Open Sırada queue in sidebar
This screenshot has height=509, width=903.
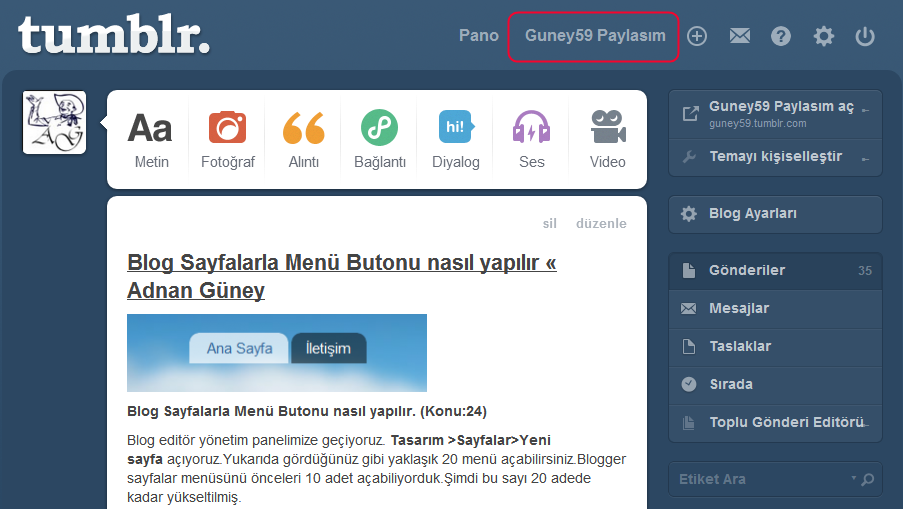click(x=775, y=385)
